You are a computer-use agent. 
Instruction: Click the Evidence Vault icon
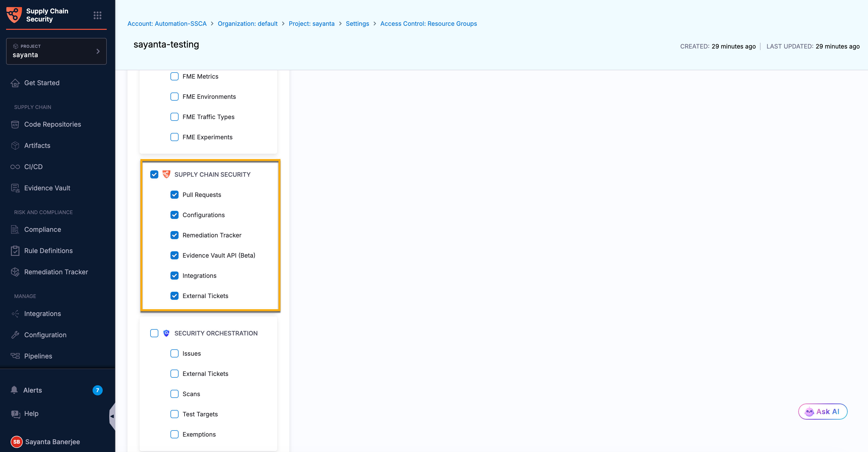[x=15, y=188]
